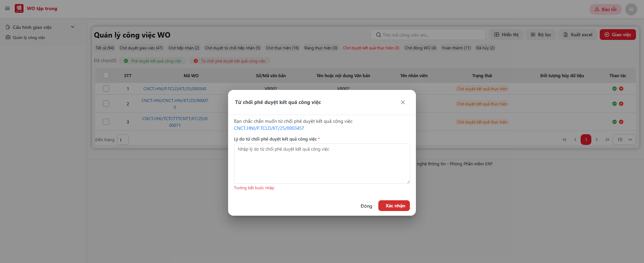
Task: Click the search field Tìm mã công việc
Action: pos(428,35)
